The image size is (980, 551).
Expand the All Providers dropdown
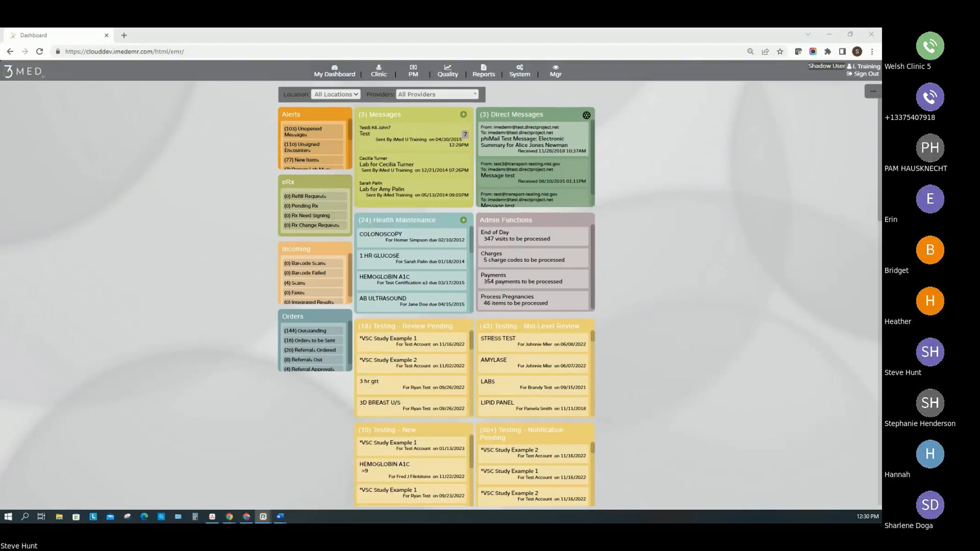pyautogui.click(x=437, y=94)
